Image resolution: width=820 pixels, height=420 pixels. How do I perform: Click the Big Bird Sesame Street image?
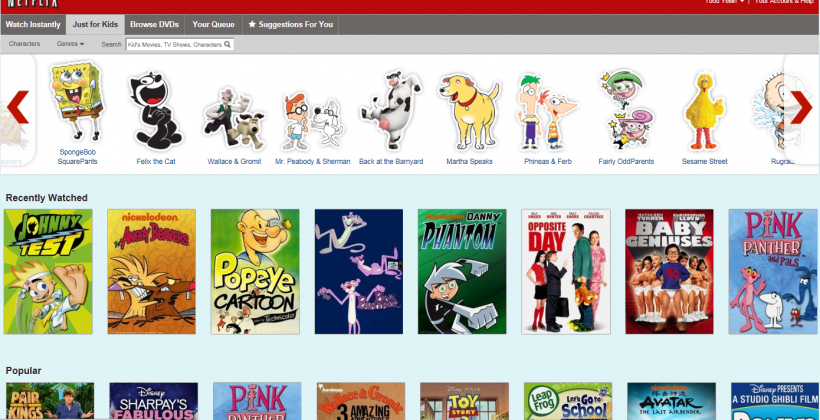(x=704, y=111)
